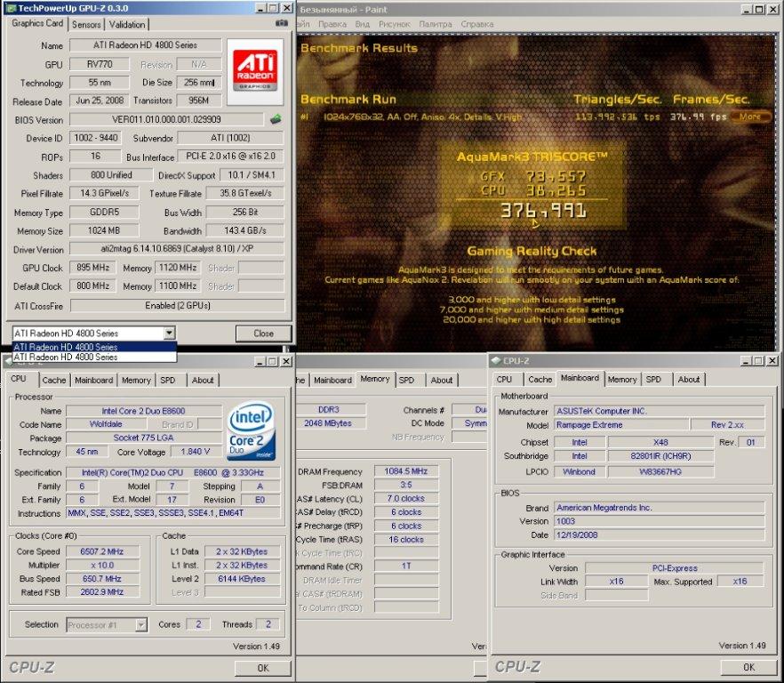Image resolution: width=784 pixels, height=683 pixels.
Task: Select the Graphics Card tab in GPU-Z
Action: tap(37, 23)
